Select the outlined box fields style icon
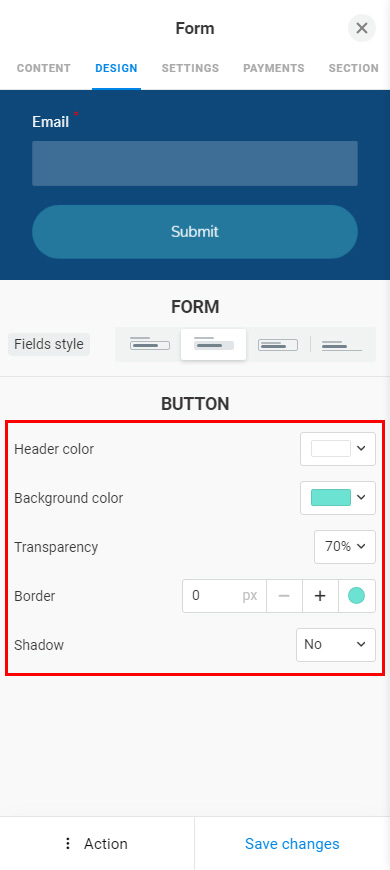Image resolution: width=390 pixels, height=870 pixels. click(x=149, y=345)
